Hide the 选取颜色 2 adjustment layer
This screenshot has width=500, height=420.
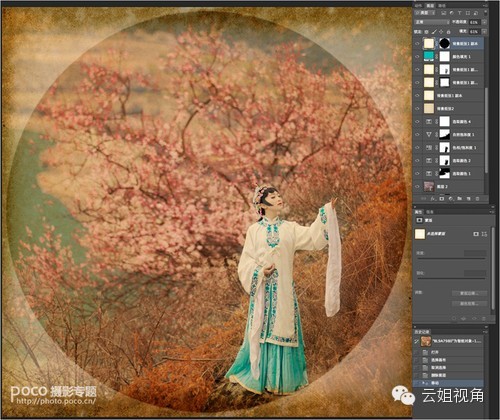[x=417, y=161]
